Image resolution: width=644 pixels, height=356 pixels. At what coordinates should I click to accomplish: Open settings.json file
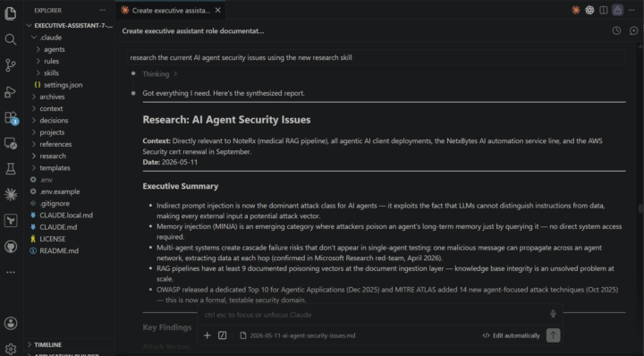click(x=69, y=85)
